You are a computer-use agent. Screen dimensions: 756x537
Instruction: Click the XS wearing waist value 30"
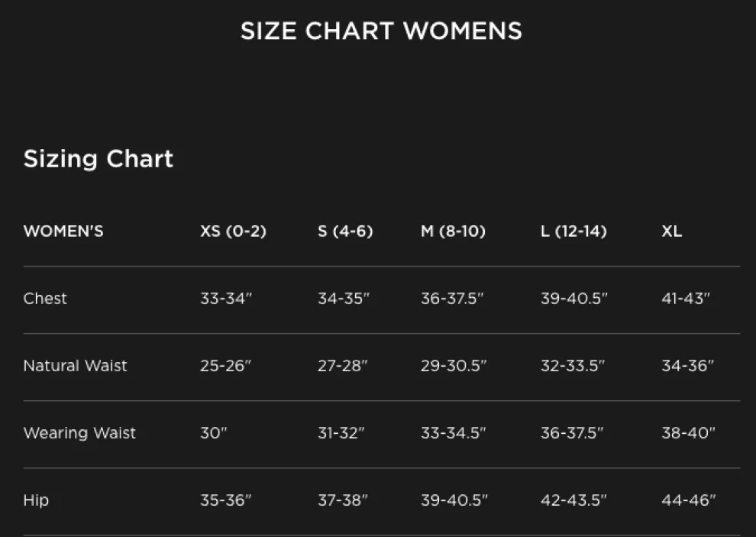(x=214, y=433)
